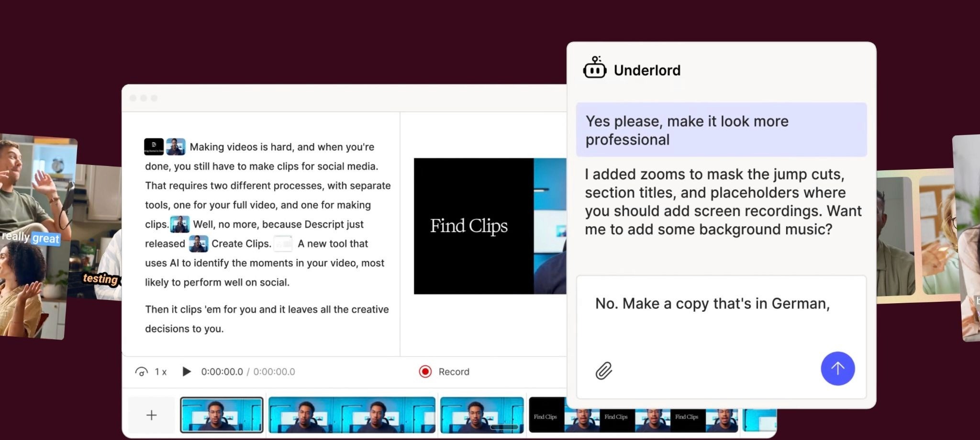The height and width of the screenshot is (440, 980).
Task: Click the blank scene marker before 'A new tool'
Action: (283, 243)
